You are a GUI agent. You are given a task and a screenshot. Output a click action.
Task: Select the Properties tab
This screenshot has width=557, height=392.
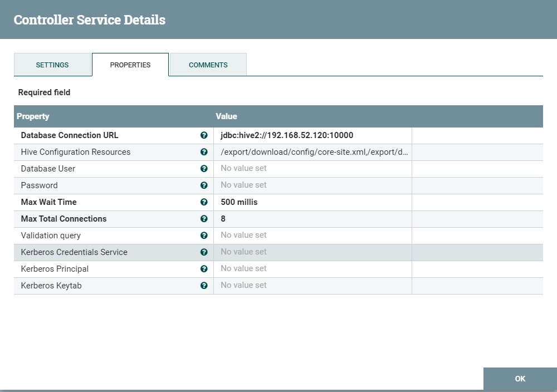pyautogui.click(x=130, y=65)
